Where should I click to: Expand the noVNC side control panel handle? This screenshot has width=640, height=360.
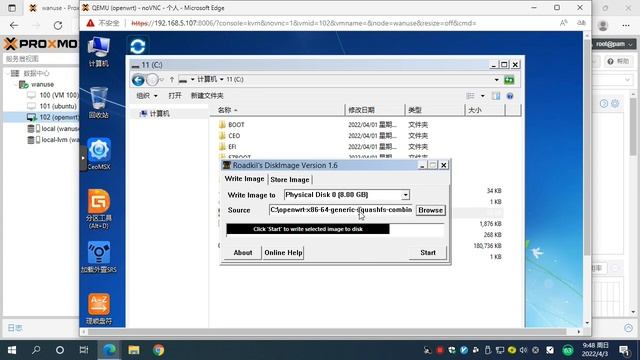point(83,158)
